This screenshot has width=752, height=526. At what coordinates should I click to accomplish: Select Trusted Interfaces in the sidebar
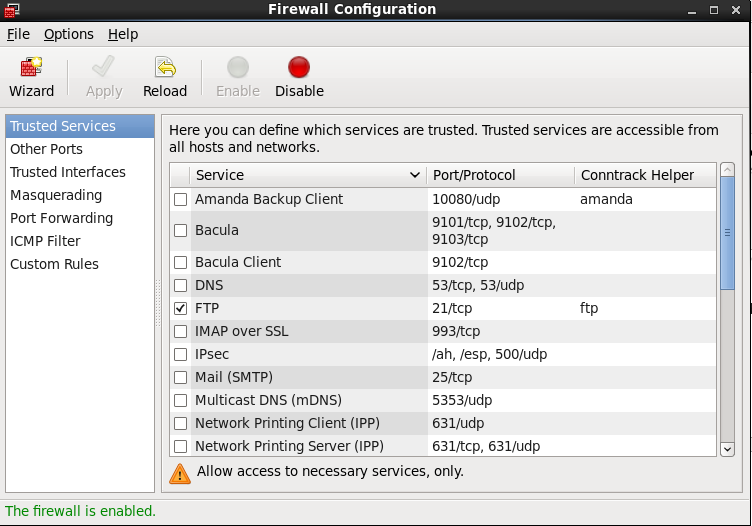pyautogui.click(x=80, y=172)
